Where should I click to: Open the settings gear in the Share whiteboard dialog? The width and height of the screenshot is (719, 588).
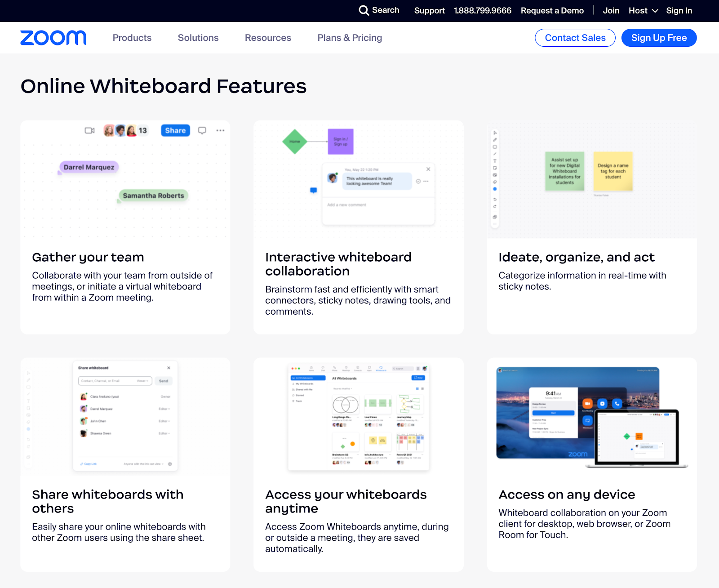tap(170, 464)
